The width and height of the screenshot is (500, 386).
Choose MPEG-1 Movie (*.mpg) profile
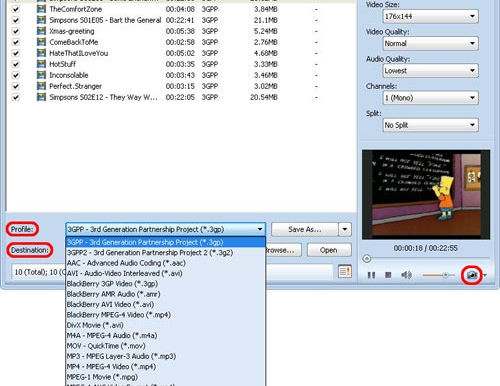[166, 377]
